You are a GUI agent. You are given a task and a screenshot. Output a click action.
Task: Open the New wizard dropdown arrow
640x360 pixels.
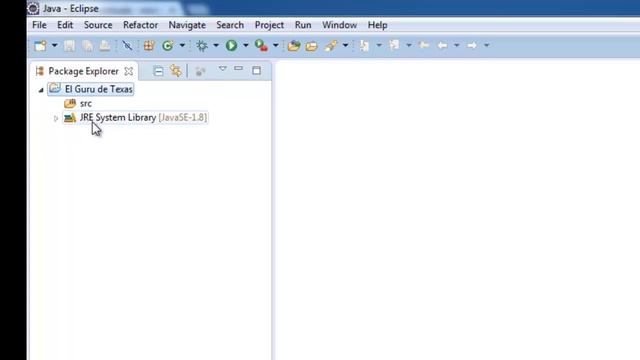54,45
